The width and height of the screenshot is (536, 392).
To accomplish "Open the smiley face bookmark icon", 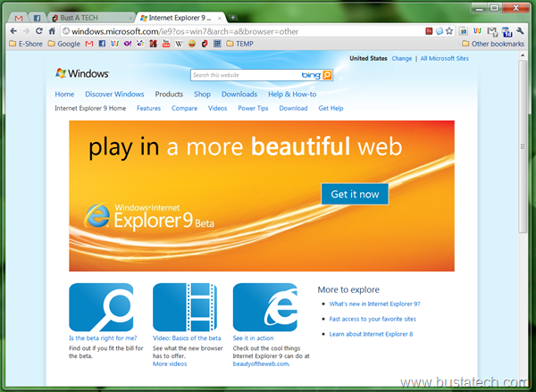I will pos(192,44).
